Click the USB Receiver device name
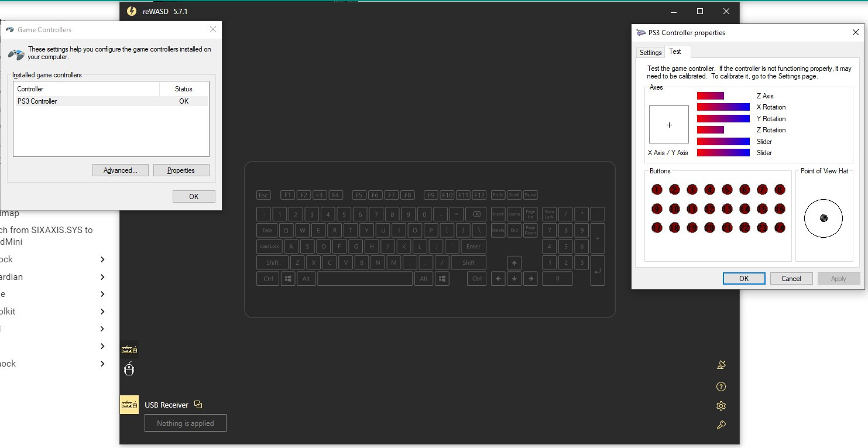This screenshot has width=868, height=448. click(x=167, y=405)
